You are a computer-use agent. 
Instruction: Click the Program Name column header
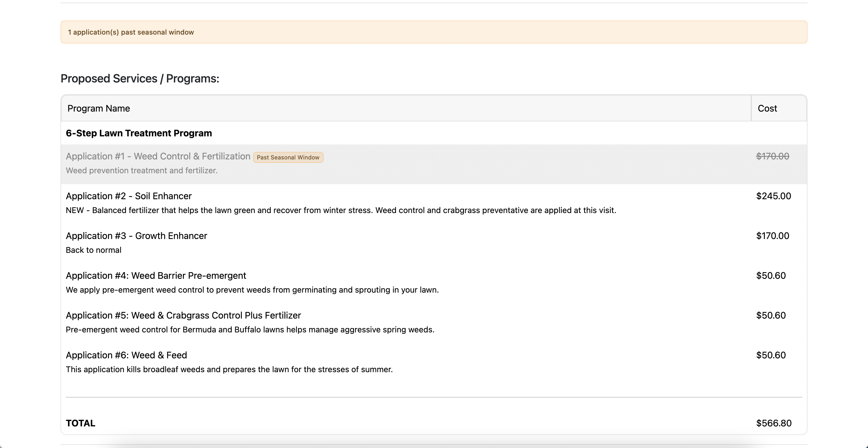[x=98, y=108]
